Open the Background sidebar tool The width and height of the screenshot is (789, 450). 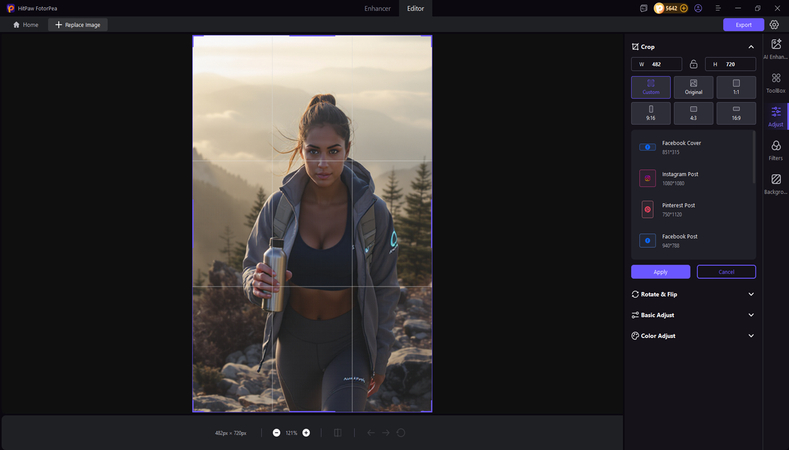775,184
